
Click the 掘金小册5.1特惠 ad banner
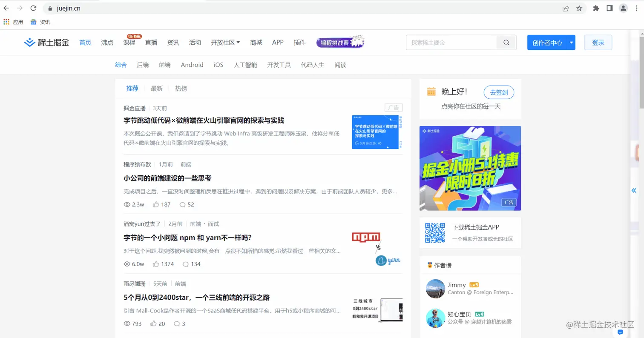[x=470, y=168]
